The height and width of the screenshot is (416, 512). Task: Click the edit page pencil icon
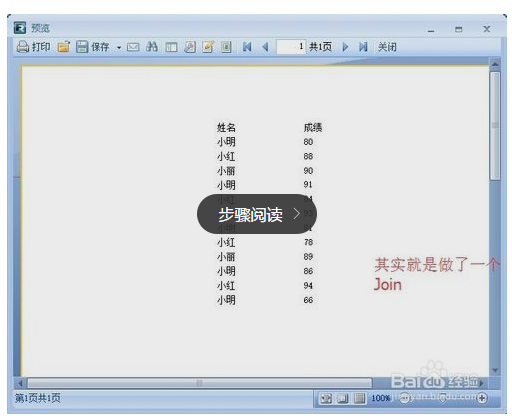208,47
